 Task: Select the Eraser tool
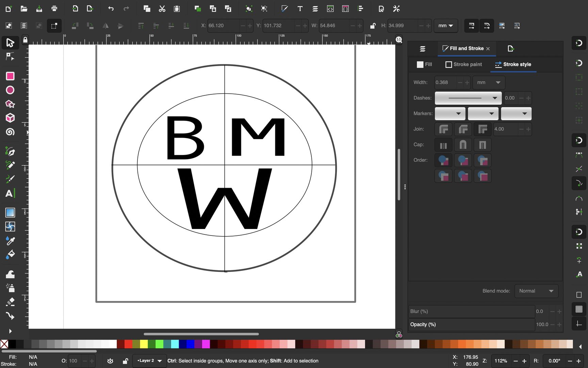(x=10, y=302)
